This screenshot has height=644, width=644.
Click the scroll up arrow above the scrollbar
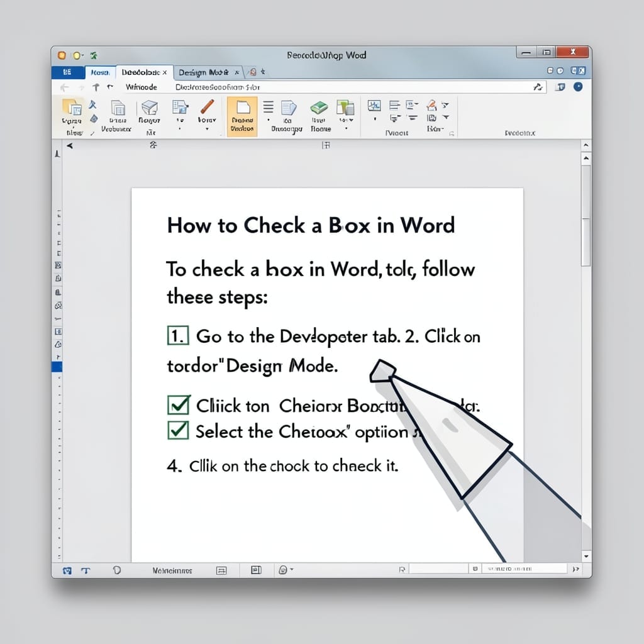pyautogui.click(x=586, y=158)
